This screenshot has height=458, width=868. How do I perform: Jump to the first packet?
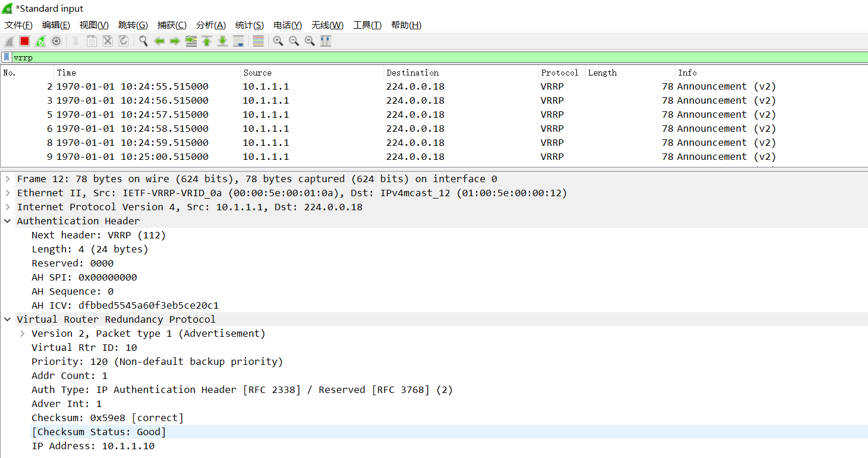click(207, 41)
